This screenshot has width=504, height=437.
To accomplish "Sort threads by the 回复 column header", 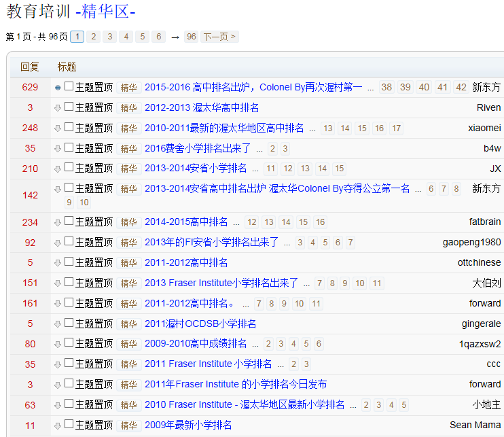I will pyautogui.click(x=30, y=67).
